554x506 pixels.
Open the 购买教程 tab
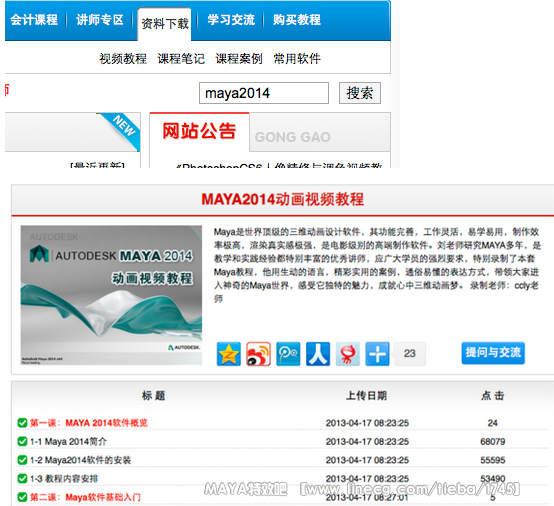(297, 20)
